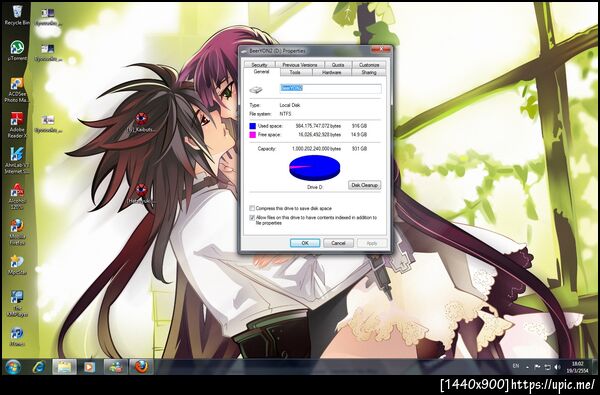Click the Windows Start orb

[x=13, y=367]
